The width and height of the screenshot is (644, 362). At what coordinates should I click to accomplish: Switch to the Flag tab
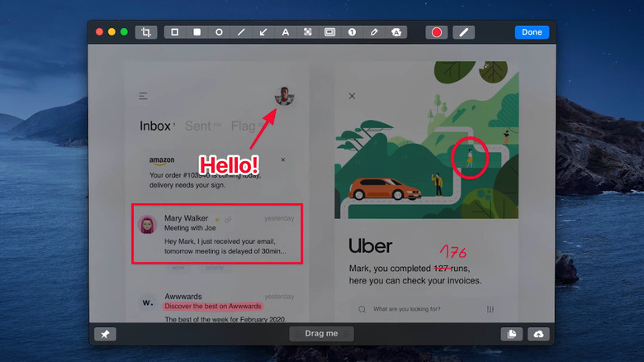[x=243, y=126]
